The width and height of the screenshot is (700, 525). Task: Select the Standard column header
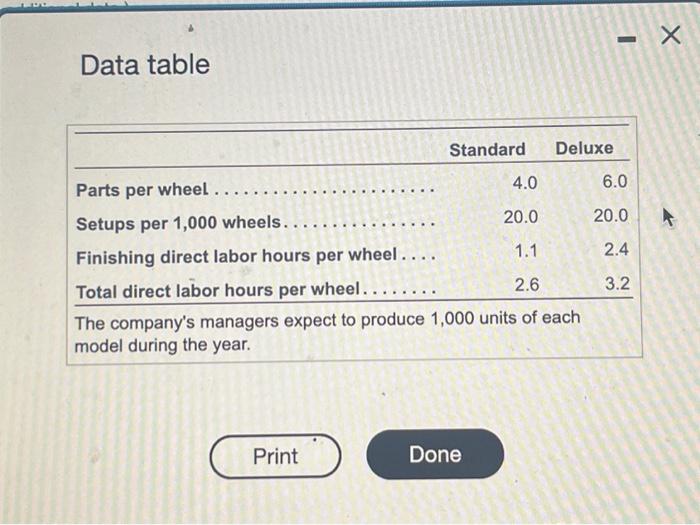point(487,150)
